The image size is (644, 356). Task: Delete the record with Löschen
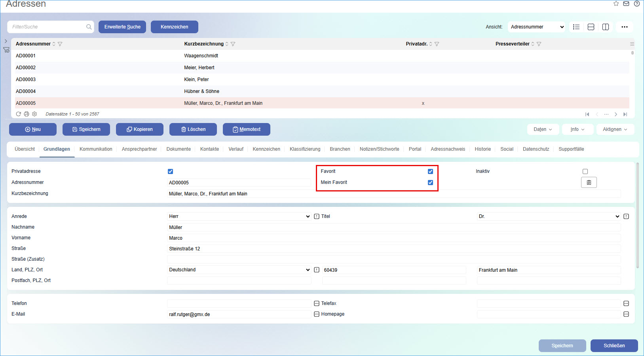193,129
